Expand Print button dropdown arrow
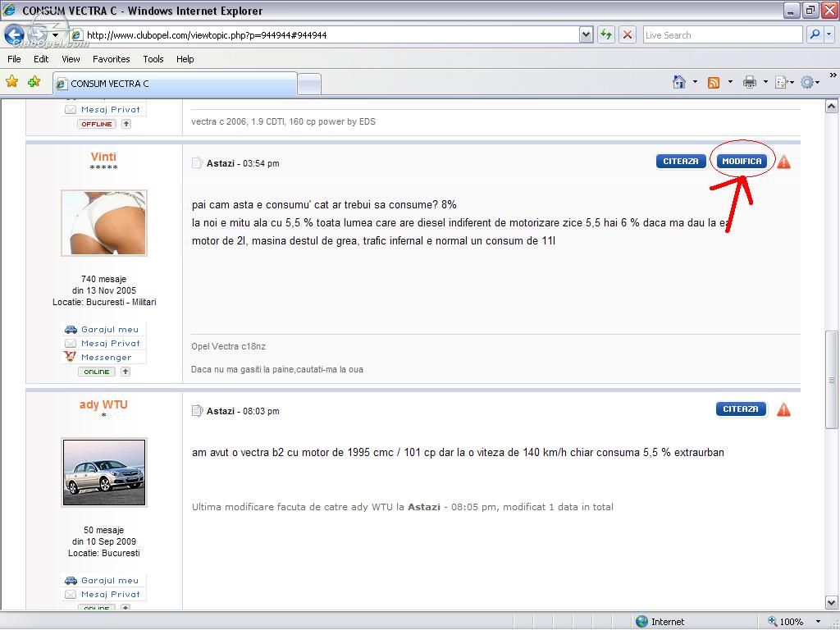The width and height of the screenshot is (840, 630). pyautogui.click(x=765, y=82)
